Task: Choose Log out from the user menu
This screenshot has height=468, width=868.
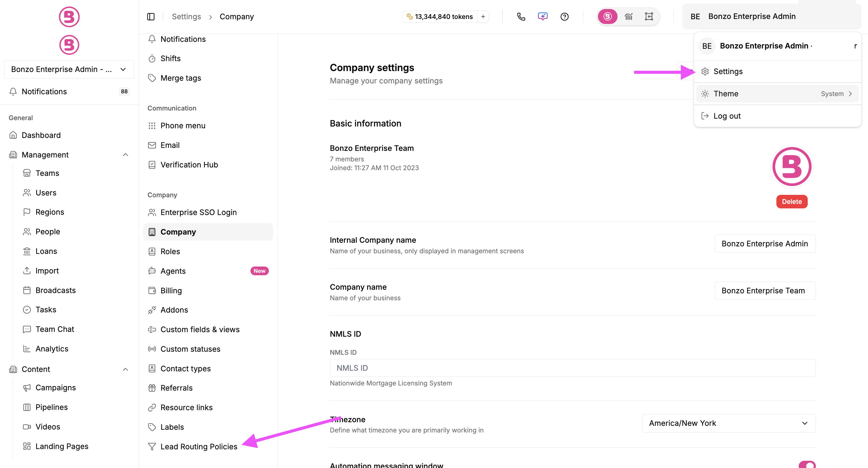Action: click(x=777, y=116)
